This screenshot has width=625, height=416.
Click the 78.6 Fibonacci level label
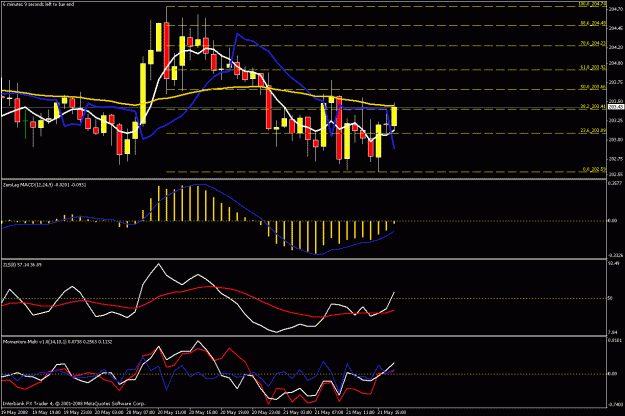(593, 43)
